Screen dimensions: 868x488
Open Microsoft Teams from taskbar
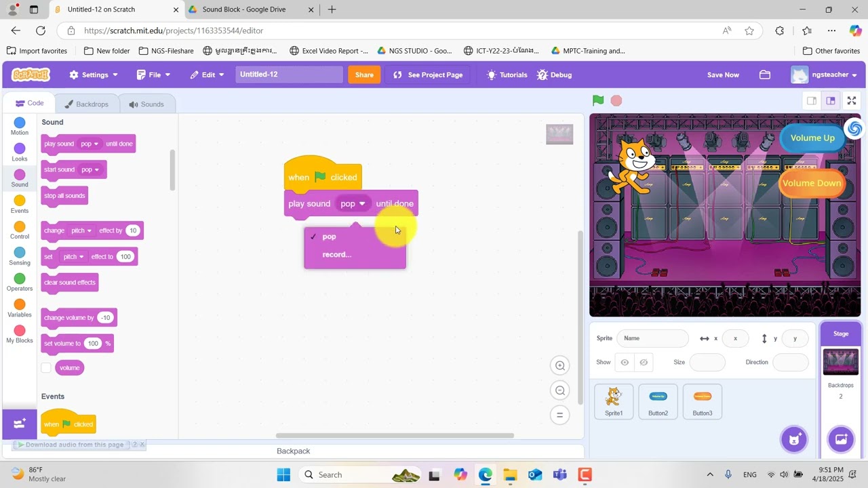click(x=559, y=474)
